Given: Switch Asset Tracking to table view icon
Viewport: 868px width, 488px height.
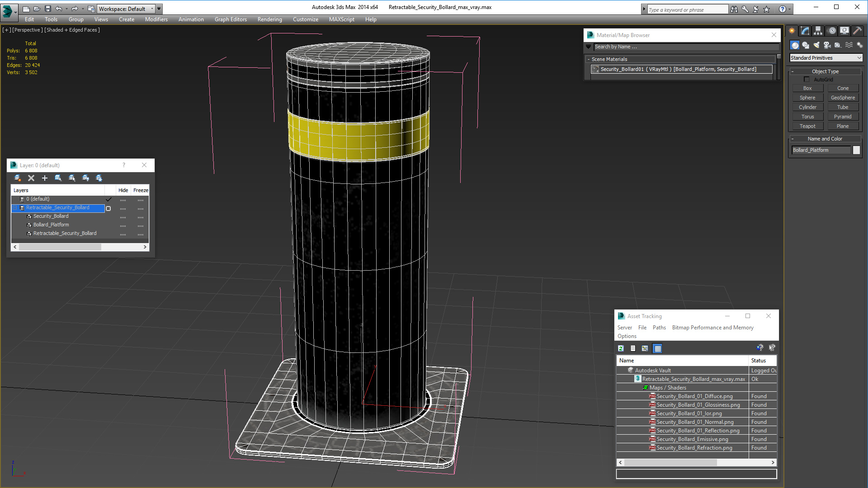Looking at the screenshot, I should 657,348.
